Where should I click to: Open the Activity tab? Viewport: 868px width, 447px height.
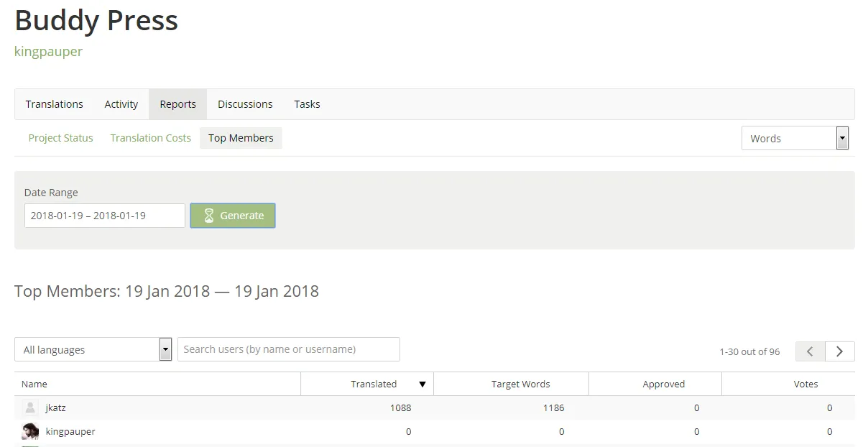tap(121, 104)
